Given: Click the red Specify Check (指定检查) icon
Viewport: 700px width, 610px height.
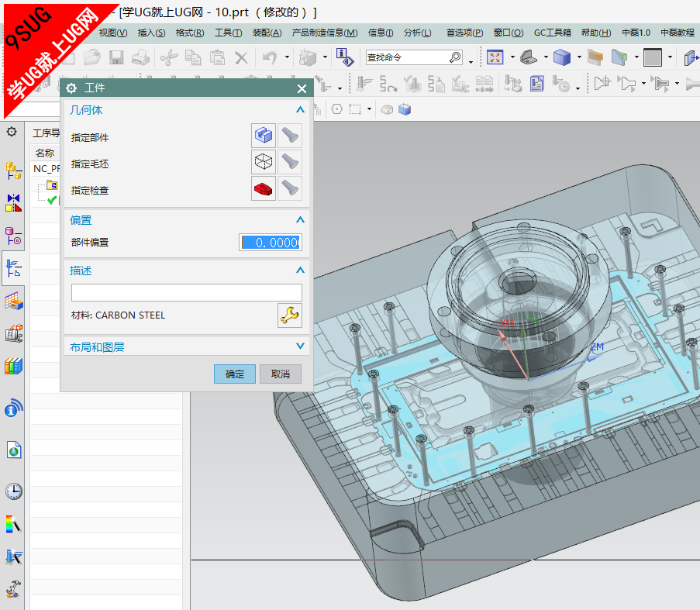Looking at the screenshot, I should pos(264,188).
